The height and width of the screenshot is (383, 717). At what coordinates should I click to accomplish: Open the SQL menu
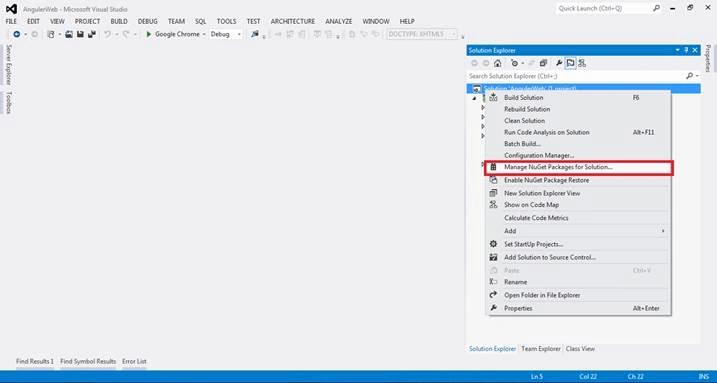(x=201, y=21)
